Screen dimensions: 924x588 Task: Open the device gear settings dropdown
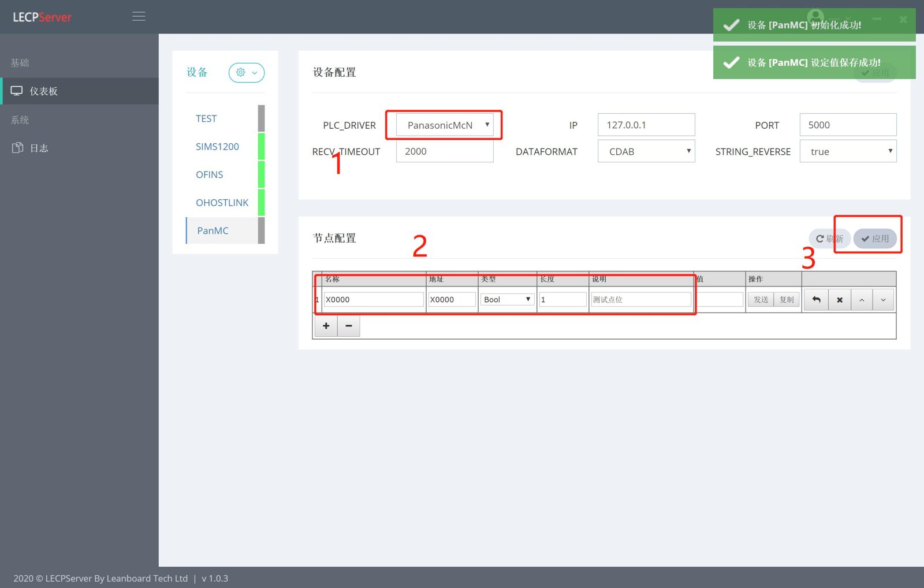coord(247,73)
